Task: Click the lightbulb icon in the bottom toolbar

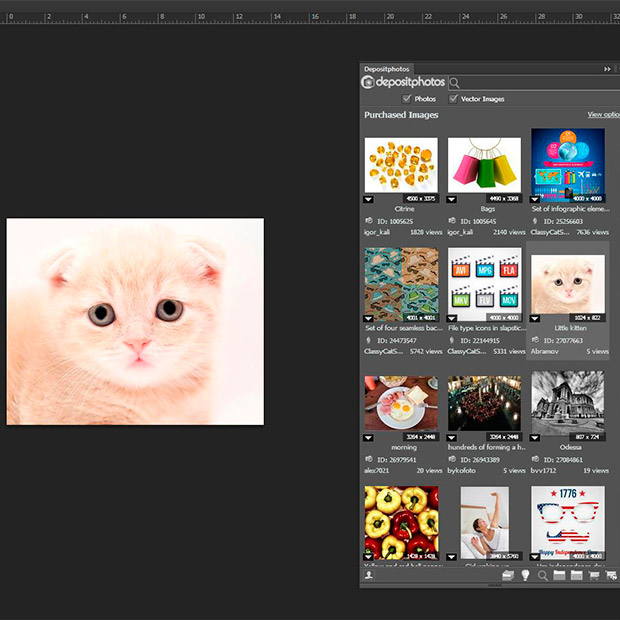Action: pyautogui.click(x=525, y=575)
